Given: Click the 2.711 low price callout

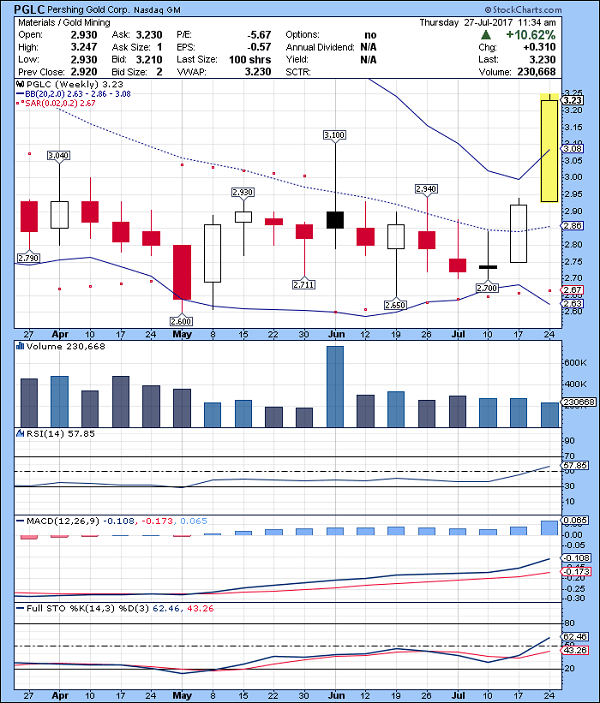Looking at the screenshot, I should [x=304, y=284].
